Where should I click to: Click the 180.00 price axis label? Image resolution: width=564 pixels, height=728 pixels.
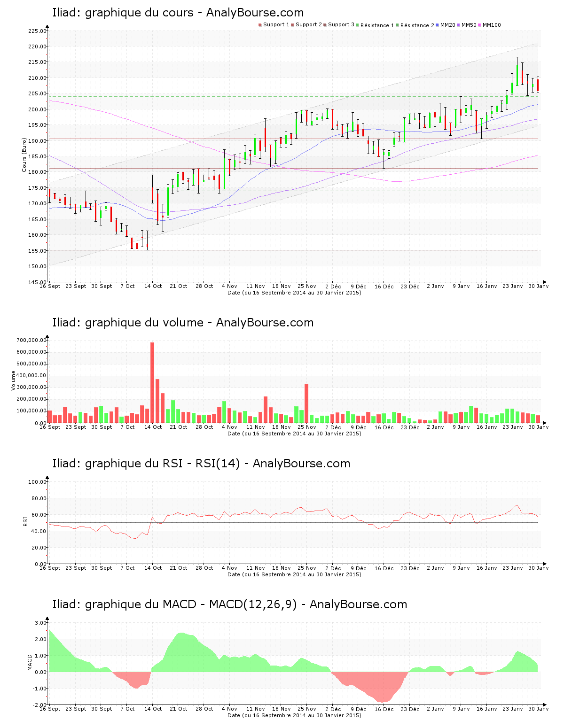pos(37,172)
